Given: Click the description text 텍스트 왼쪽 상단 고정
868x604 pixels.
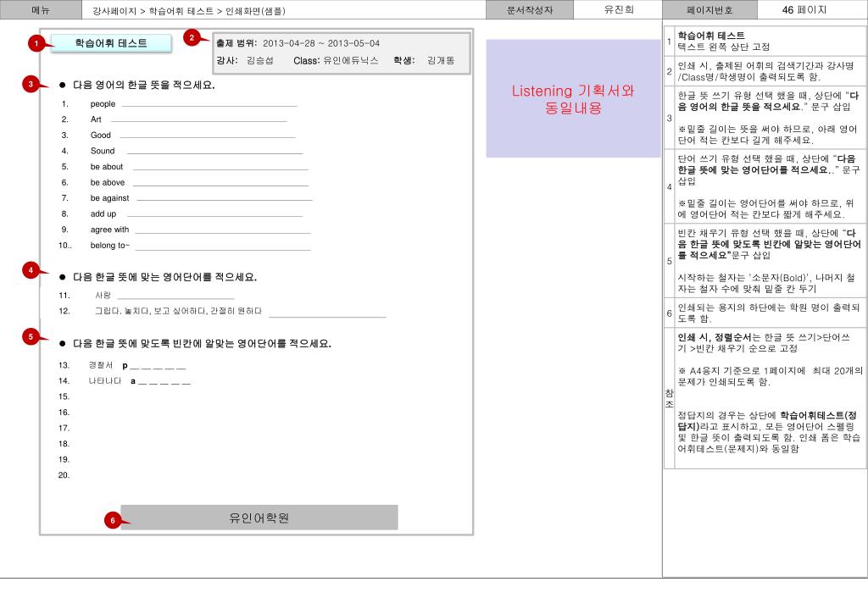Looking at the screenshot, I should [724, 47].
